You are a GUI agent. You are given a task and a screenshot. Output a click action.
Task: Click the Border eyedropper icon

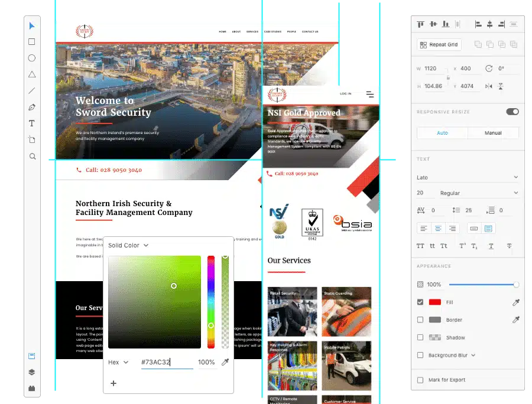pos(515,320)
